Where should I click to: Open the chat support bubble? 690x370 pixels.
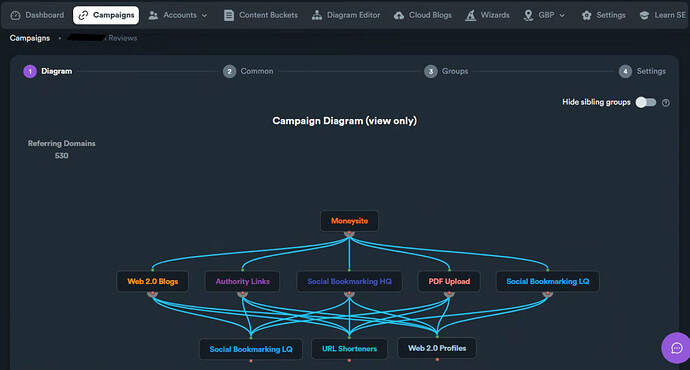676,348
